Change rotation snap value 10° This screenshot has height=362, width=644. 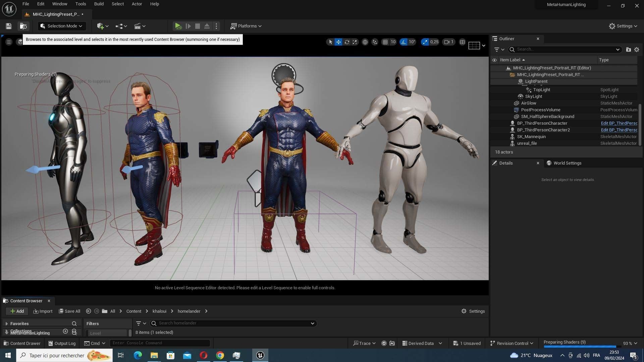[x=412, y=42]
